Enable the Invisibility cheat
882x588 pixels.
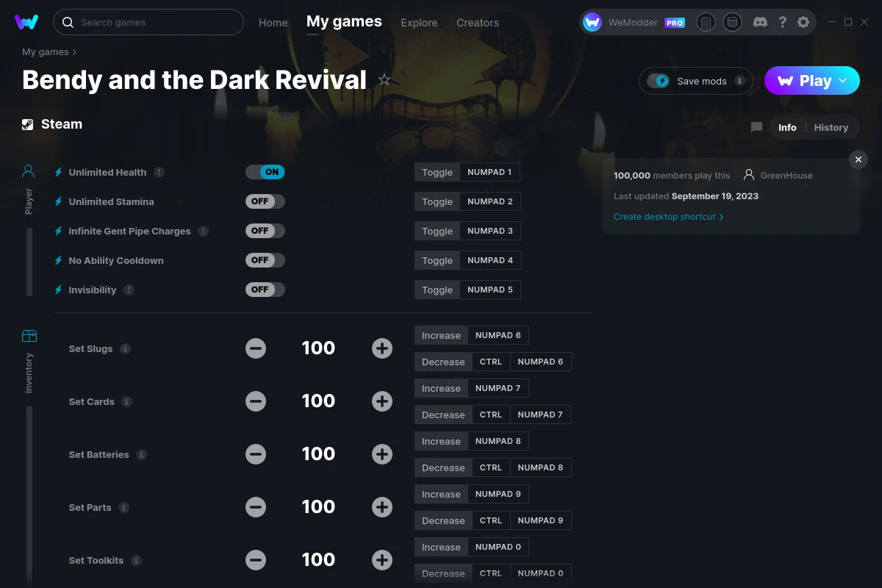click(265, 290)
